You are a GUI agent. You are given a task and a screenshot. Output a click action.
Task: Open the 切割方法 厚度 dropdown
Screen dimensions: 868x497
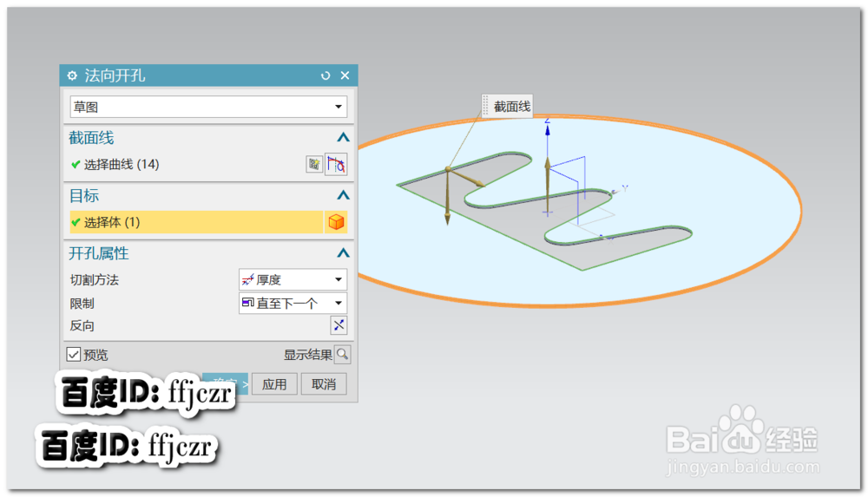293,279
